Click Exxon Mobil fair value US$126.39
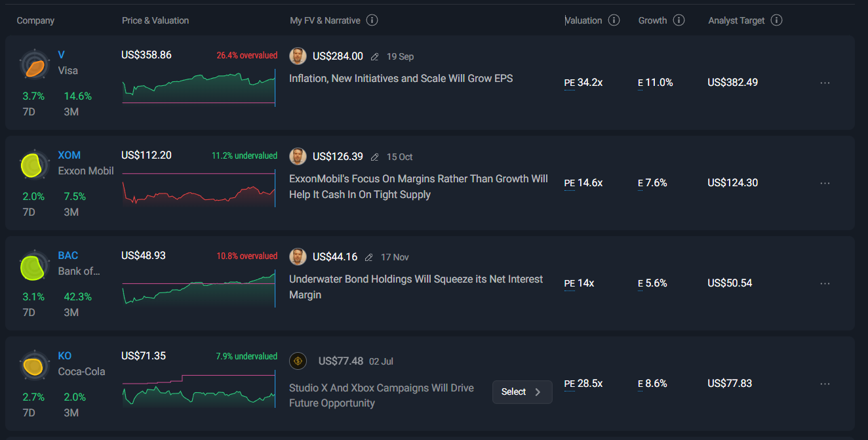The image size is (868, 440). pyautogui.click(x=338, y=157)
